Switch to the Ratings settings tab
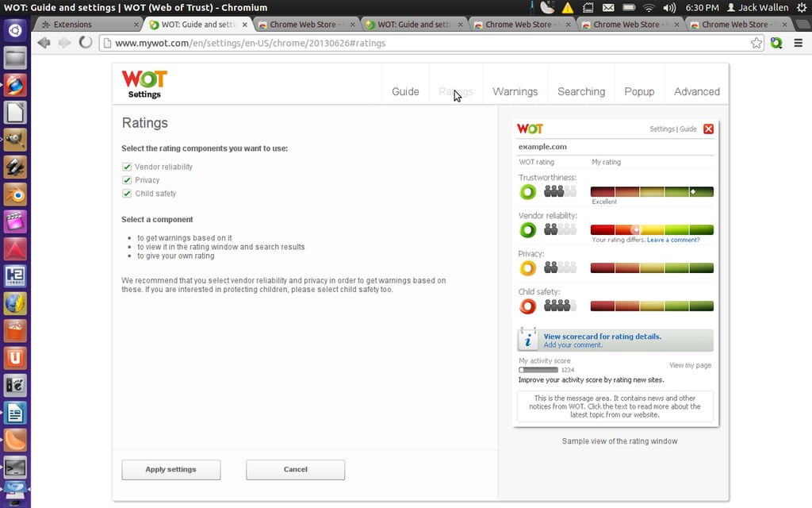The image size is (812, 508). [456, 92]
